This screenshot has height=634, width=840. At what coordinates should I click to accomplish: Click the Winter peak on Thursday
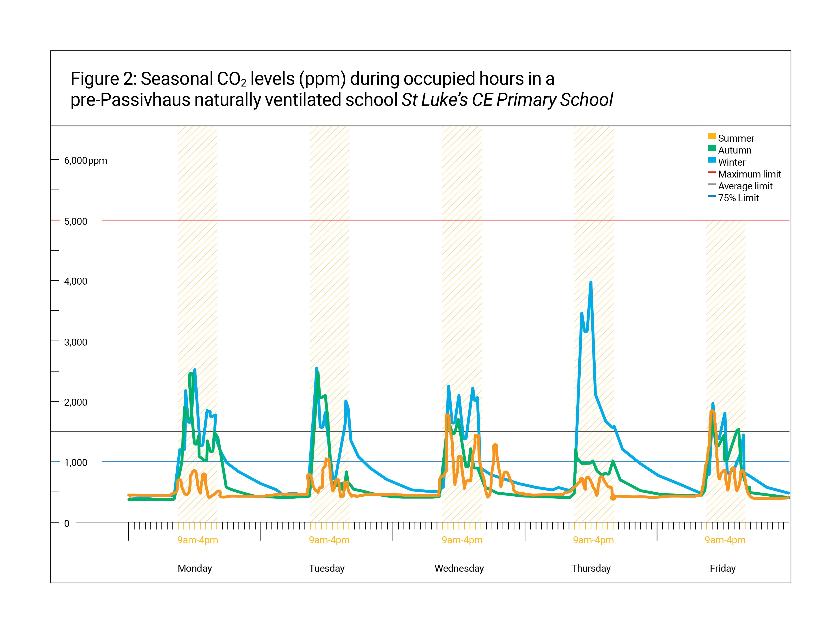pyautogui.click(x=590, y=283)
